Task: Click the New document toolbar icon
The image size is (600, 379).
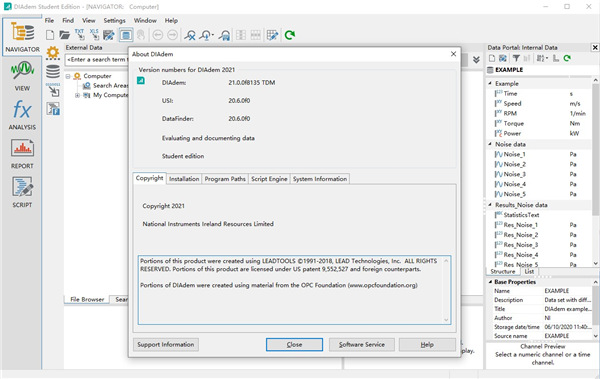Action: tap(50, 35)
